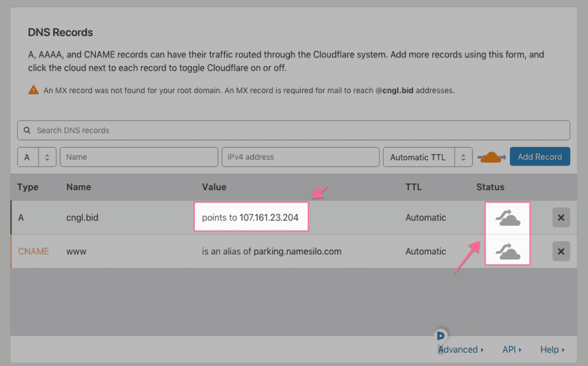Open the record type dropdown showing A
Viewport: 588px width, 366px height.
(x=37, y=157)
